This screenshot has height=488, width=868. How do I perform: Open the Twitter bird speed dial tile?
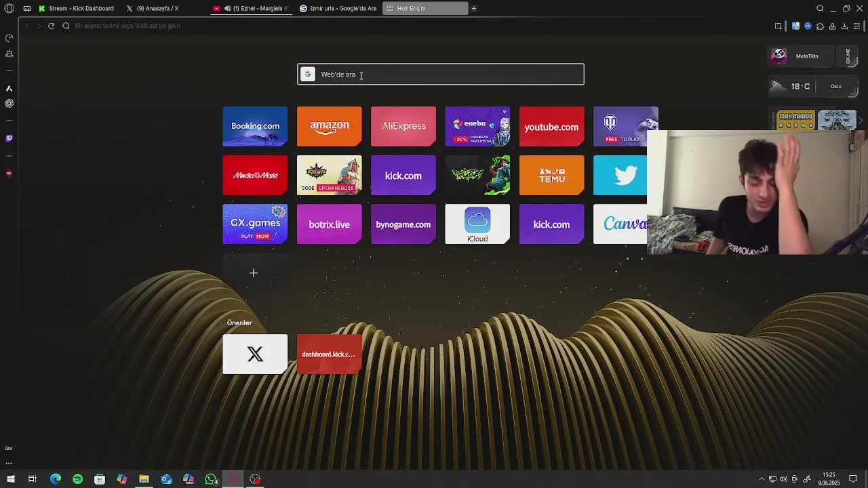(620, 175)
